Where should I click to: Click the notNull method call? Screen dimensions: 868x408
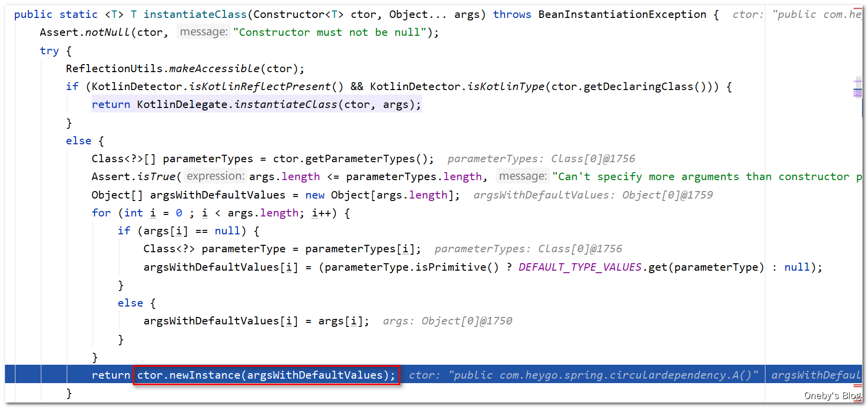tap(107, 32)
